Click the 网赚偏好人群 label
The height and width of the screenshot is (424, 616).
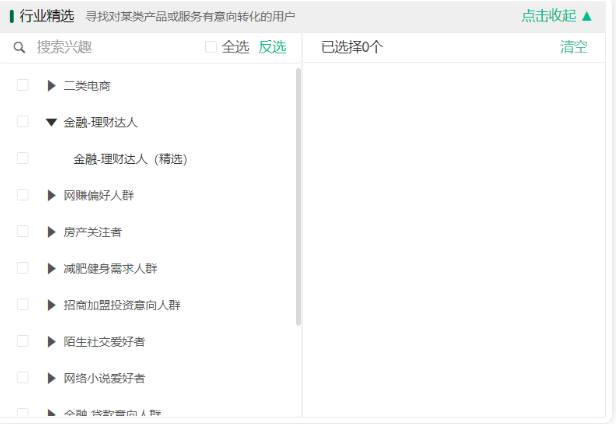click(x=99, y=195)
